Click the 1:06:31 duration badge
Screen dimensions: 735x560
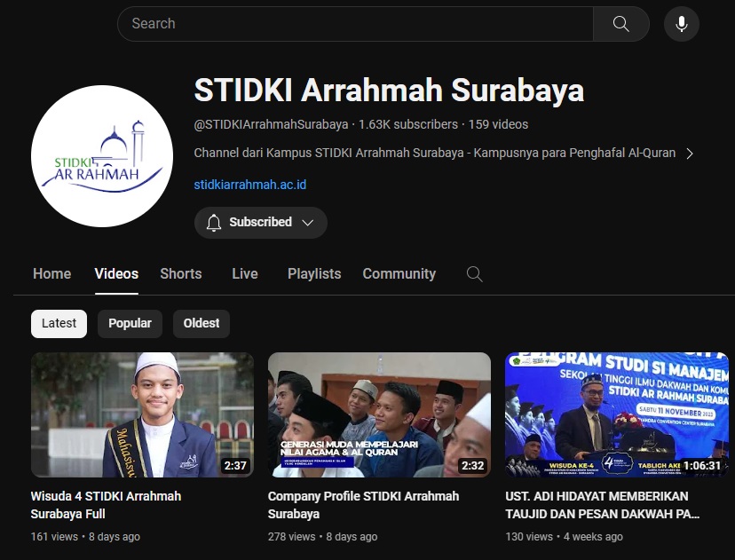tap(702, 466)
